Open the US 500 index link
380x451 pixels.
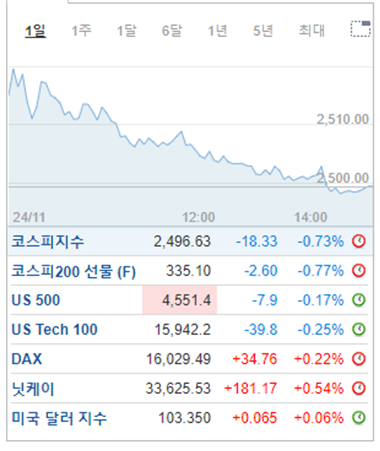[36, 300]
